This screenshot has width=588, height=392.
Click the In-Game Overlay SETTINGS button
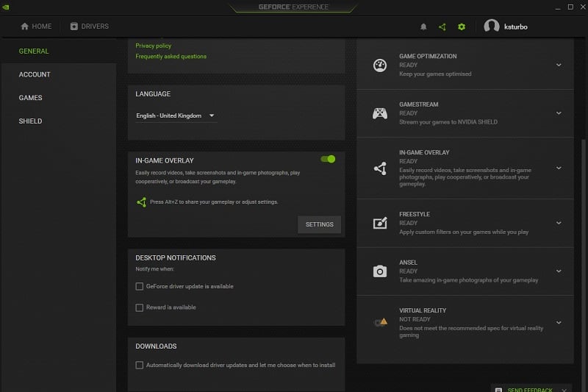coord(320,225)
